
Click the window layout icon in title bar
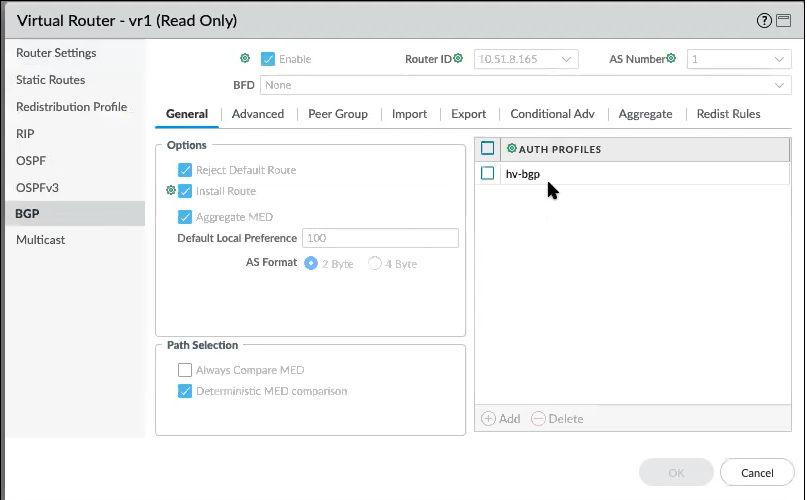pyautogui.click(x=784, y=20)
